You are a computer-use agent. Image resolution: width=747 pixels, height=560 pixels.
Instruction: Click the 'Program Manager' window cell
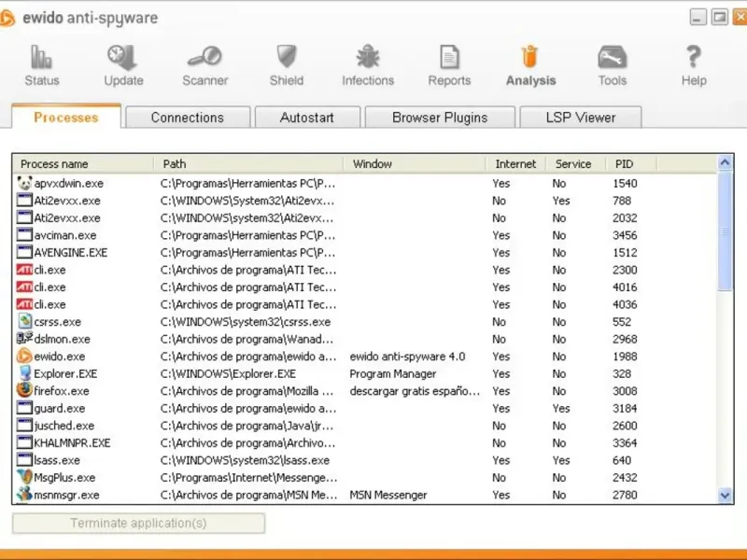pos(392,374)
